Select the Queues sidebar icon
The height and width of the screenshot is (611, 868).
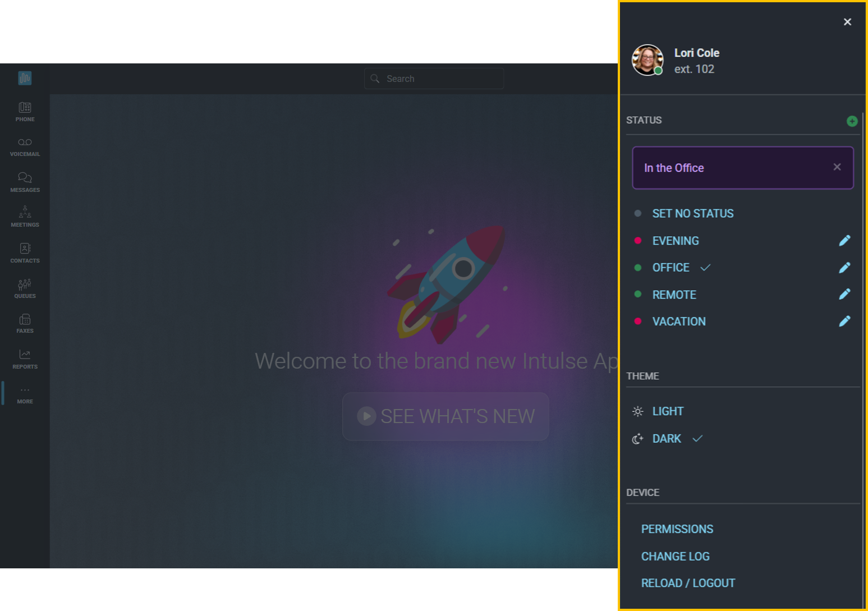[25, 287]
